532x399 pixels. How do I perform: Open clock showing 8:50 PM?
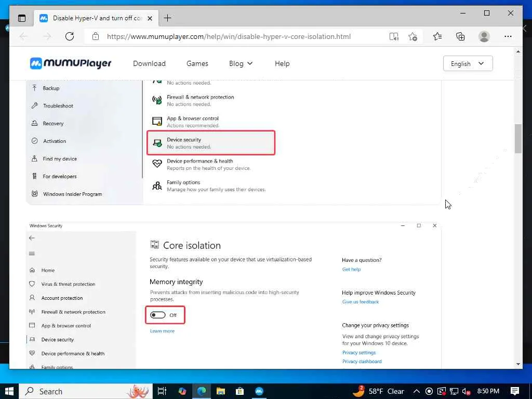[x=488, y=391]
